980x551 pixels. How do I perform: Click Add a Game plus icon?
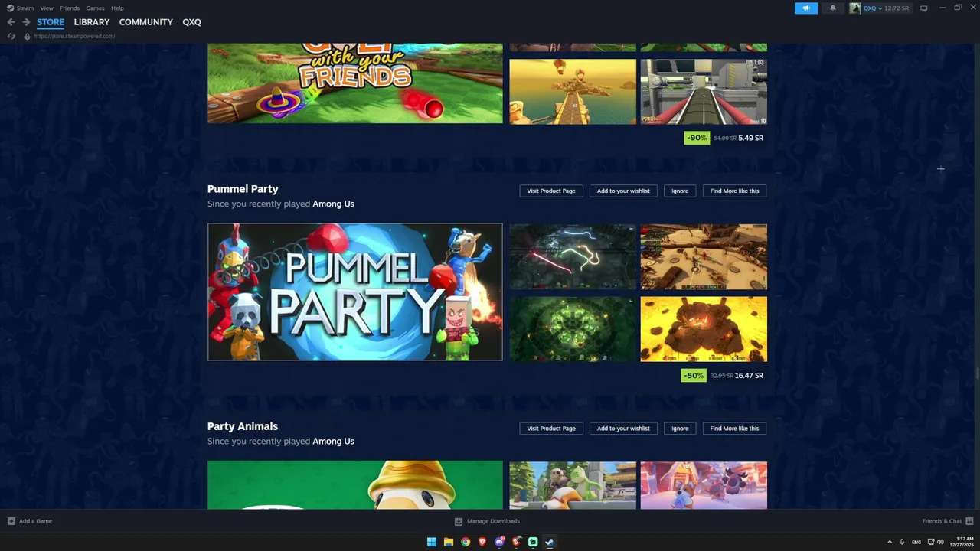tap(11, 521)
